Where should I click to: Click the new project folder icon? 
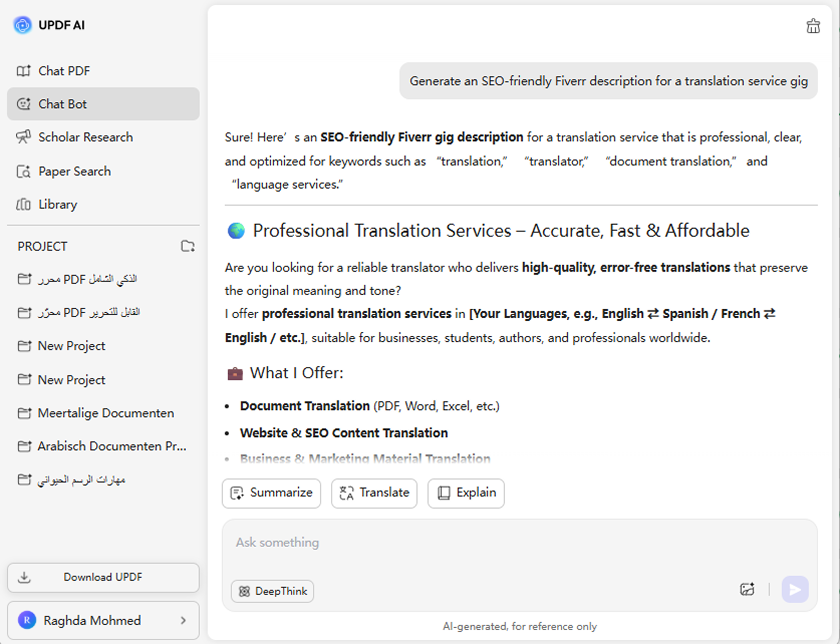188,246
